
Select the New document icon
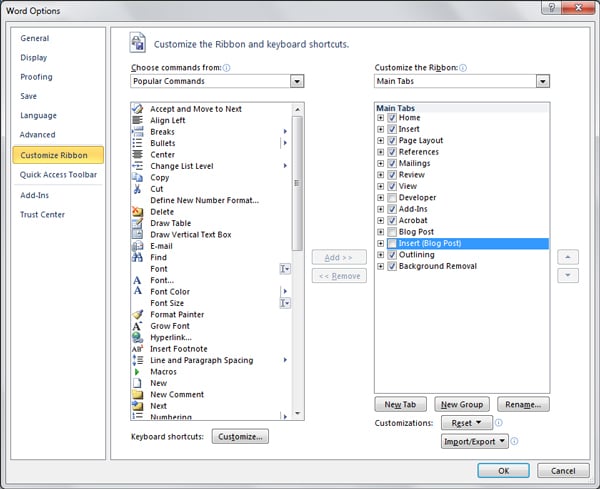click(137, 383)
